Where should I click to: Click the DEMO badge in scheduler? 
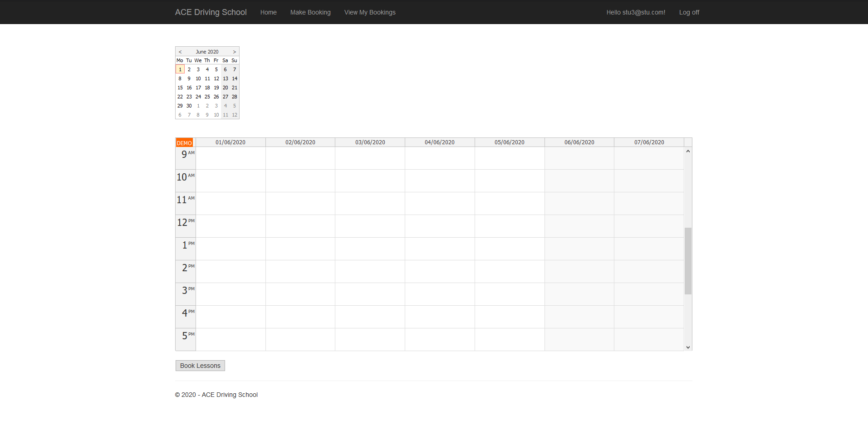click(184, 143)
